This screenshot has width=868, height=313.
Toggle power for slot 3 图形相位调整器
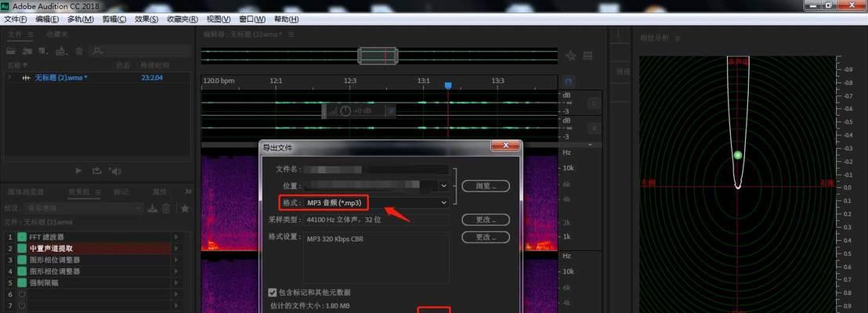pyautogui.click(x=22, y=260)
